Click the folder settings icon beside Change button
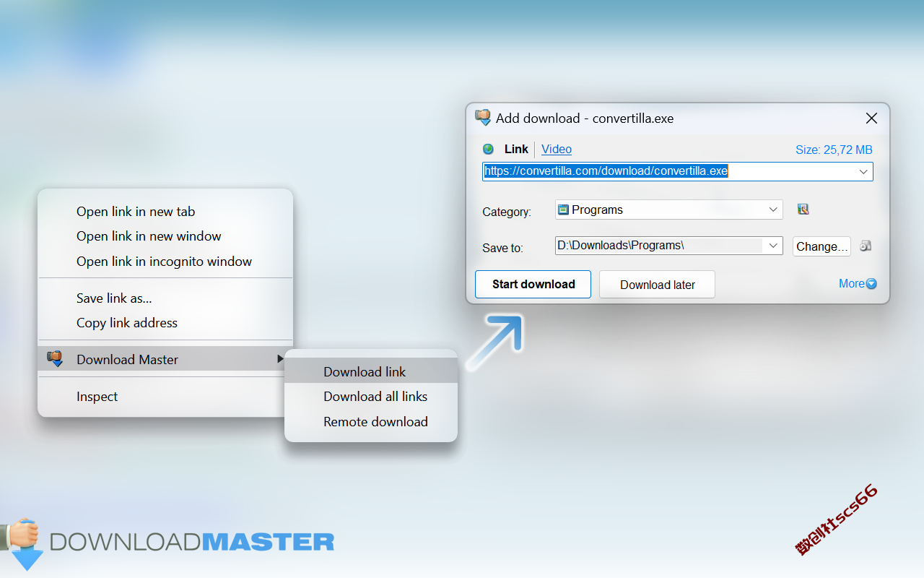The image size is (924, 578). coord(866,246)
